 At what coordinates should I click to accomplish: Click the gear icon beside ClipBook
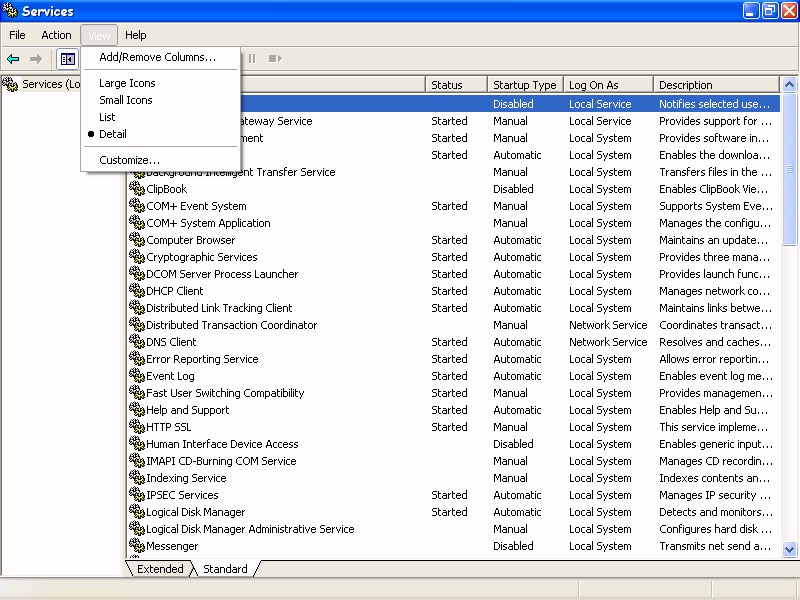coord(137,189)
